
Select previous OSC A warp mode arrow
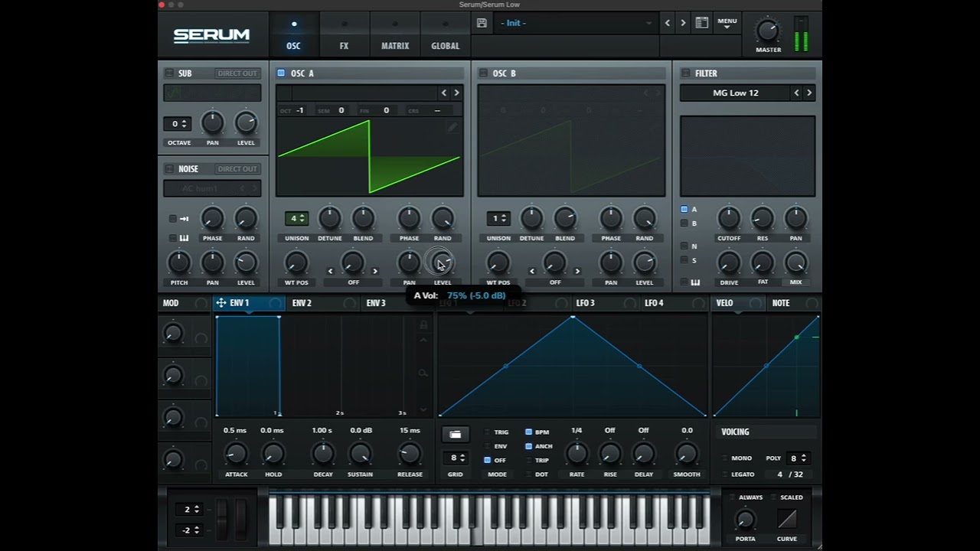tap(331, 271)
